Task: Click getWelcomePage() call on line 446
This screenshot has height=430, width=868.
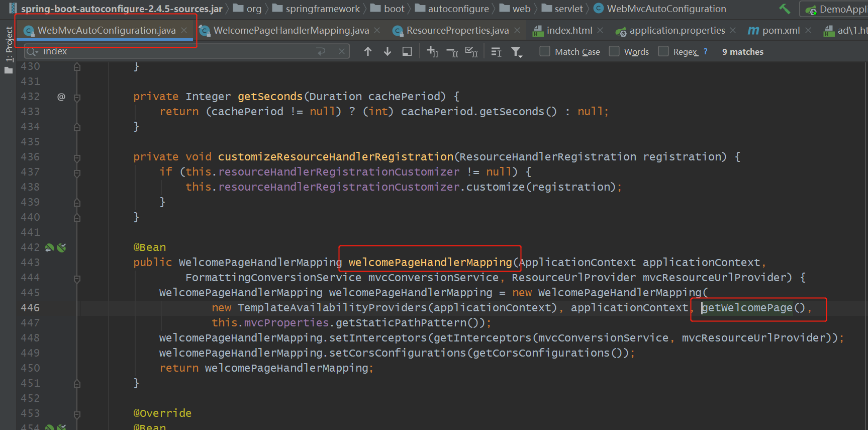Action: point(753,308)
